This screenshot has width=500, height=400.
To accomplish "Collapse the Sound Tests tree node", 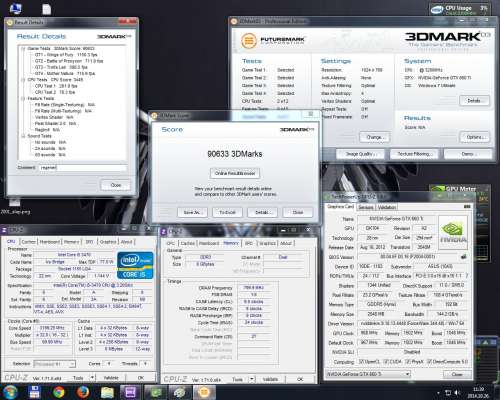I will point(23,136).
